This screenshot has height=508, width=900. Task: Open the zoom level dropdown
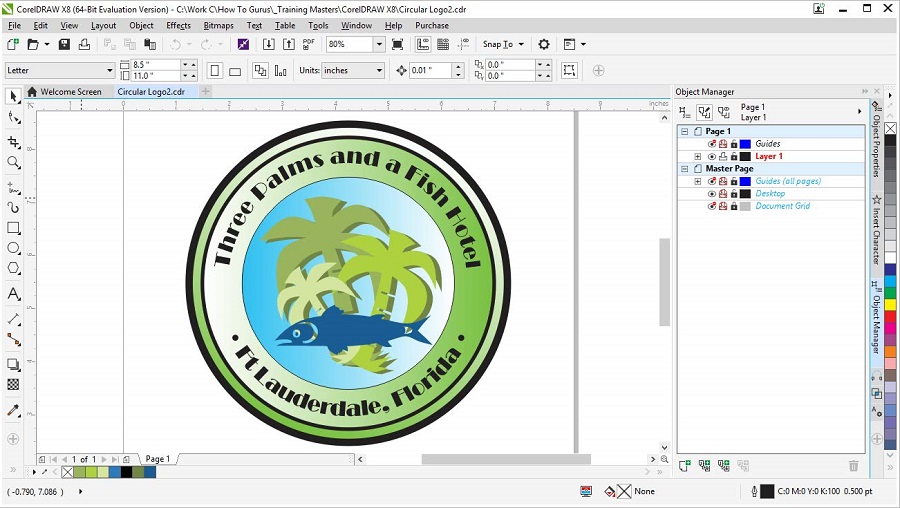tap(379, 44)
